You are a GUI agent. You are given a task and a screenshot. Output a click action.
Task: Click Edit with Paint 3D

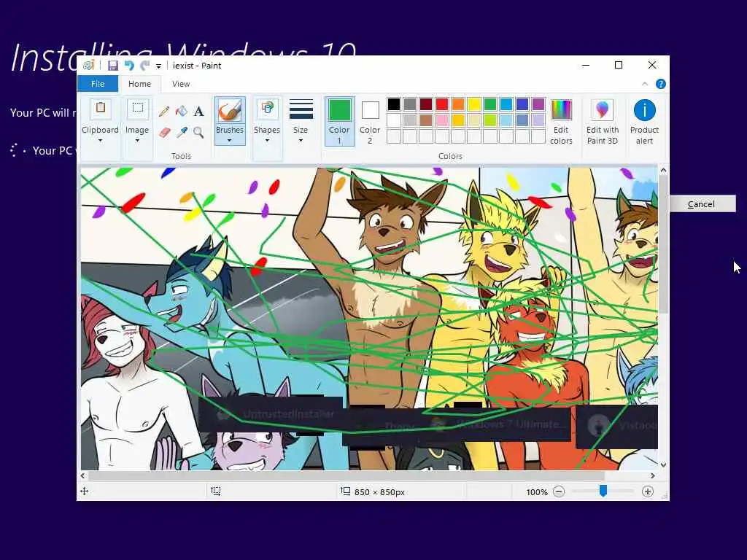[x=602, y=122]
